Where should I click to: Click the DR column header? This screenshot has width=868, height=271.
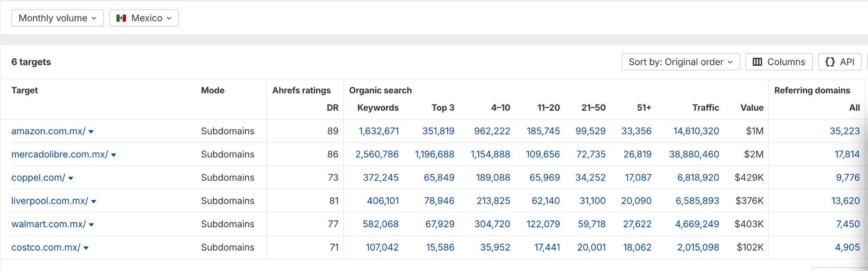coord(333,108)
